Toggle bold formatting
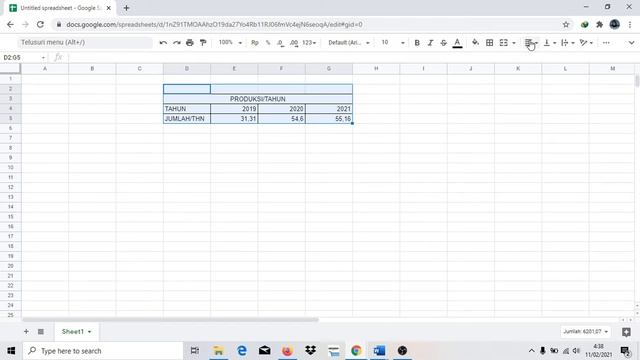This screenshot has height=360, width=640. [417, 42]
